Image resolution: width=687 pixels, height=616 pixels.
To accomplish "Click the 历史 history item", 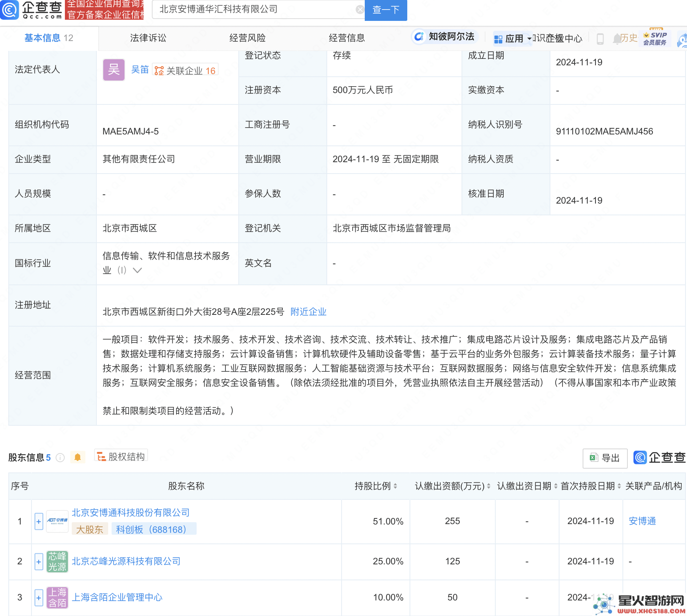I will click(629, 38).
